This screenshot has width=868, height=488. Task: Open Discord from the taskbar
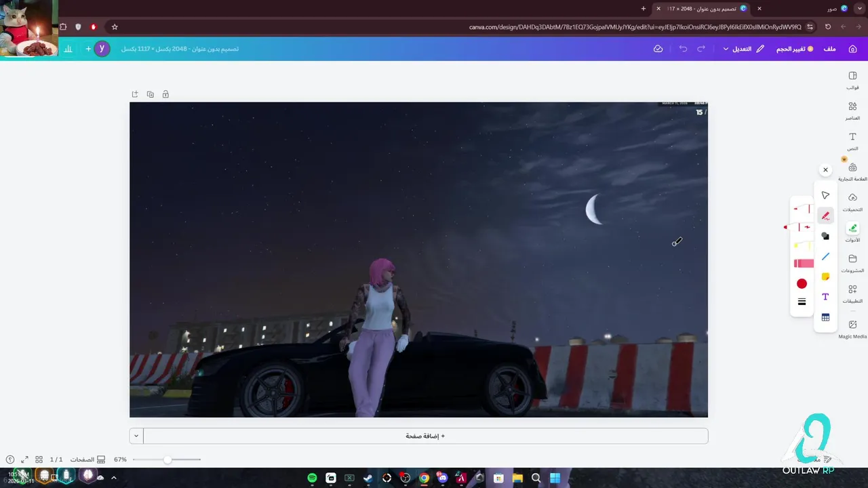443,478
